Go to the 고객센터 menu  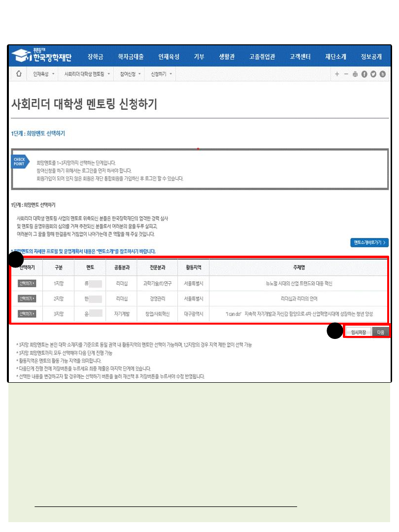[300, 57]
